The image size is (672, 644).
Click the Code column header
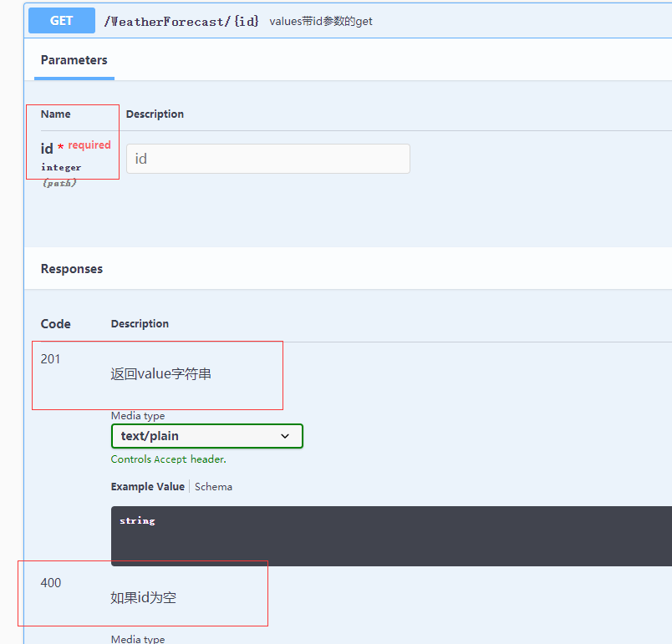point(56,324)
